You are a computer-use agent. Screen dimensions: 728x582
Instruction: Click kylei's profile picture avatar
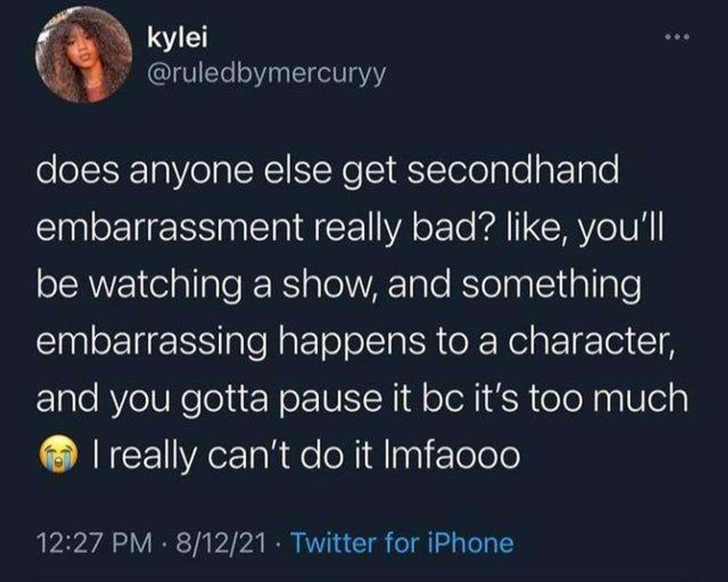84,55
